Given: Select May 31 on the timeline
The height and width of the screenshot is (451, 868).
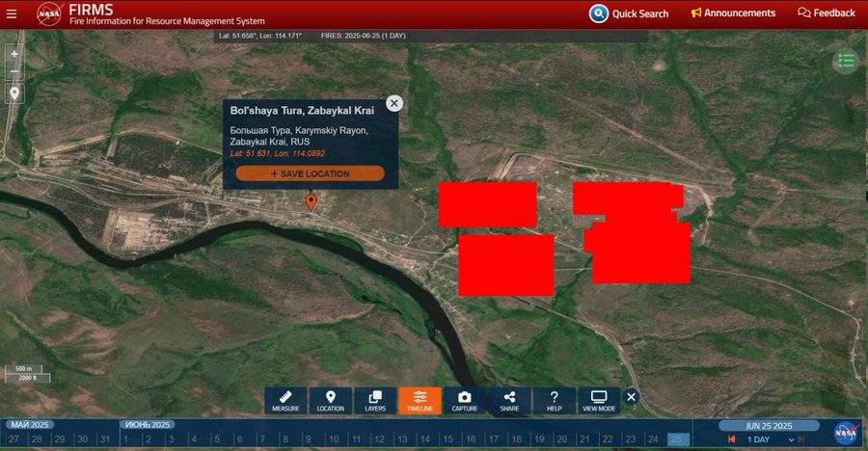Looking at the screenshot, I should [x=104, y=439].
